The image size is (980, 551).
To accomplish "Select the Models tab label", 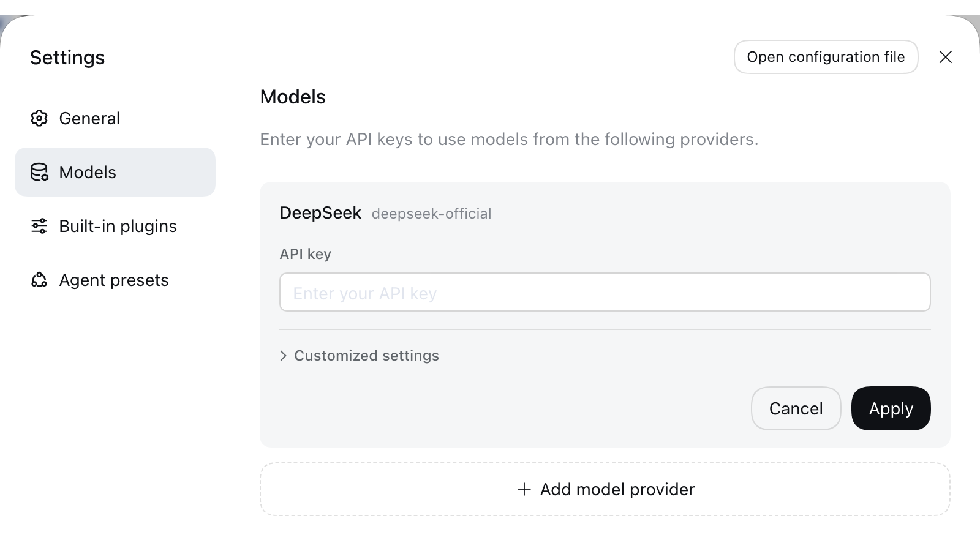I will click(88, 172).
